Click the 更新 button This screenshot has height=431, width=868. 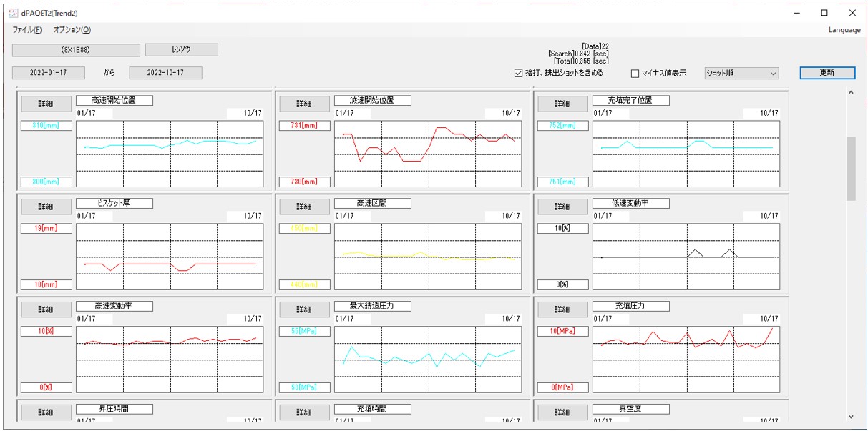[827, 73]
